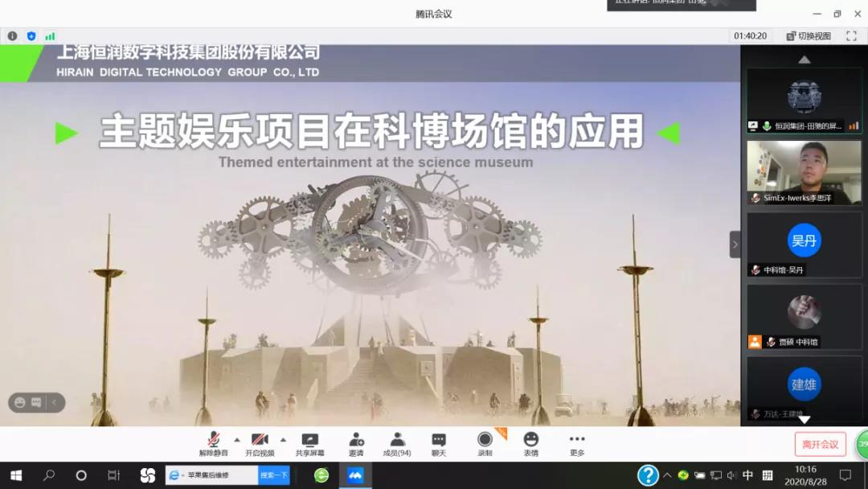
Task: Open Windows Task View in taskbar
Action: pos(113,475)
